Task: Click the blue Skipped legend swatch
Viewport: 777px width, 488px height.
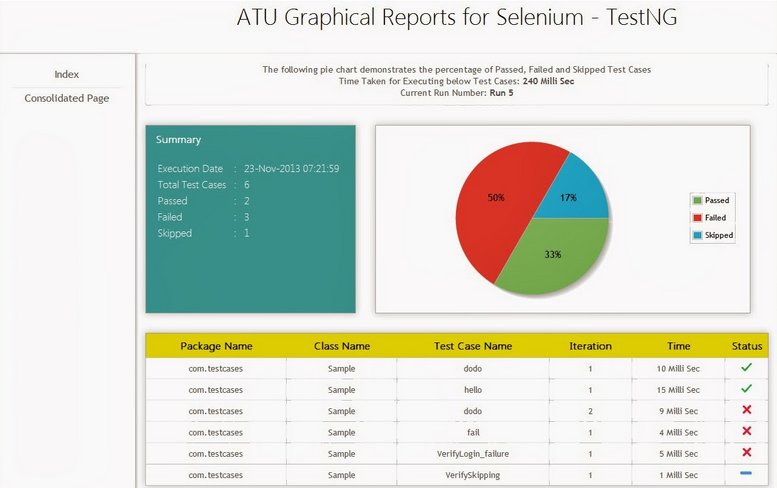Action: (697, 235)
